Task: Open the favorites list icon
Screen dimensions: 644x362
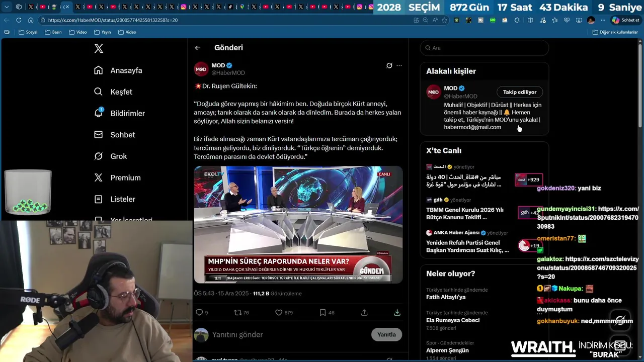Action: (554, 20)
